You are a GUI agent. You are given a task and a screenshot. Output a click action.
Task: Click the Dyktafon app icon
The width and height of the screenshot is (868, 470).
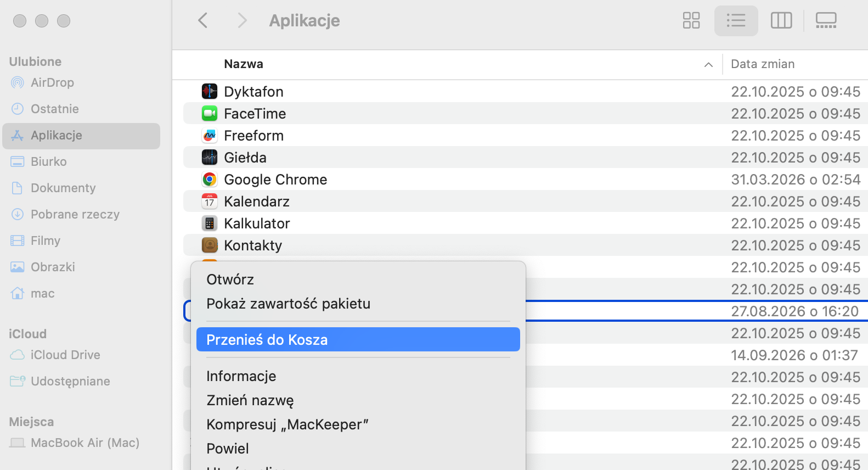(x=210, y=91)
